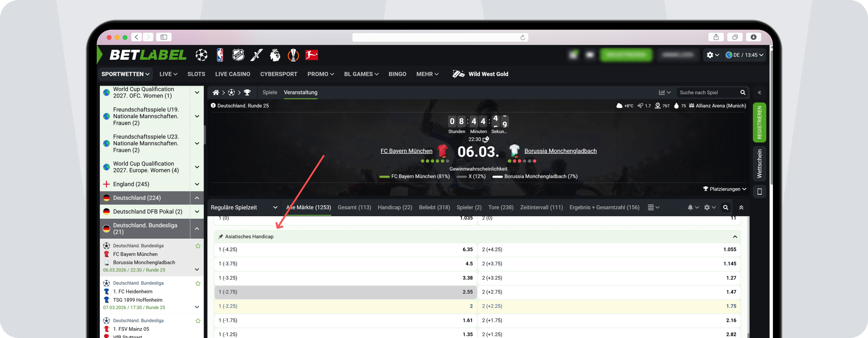Click browser forward arrow button
Viewport: 868px width, 338px height.
coord(148,37)
